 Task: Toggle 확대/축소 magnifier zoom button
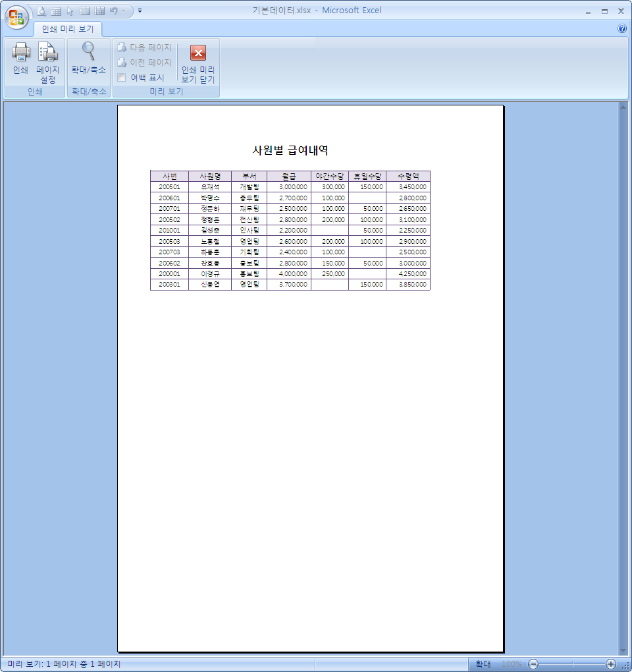pos(89,58)
